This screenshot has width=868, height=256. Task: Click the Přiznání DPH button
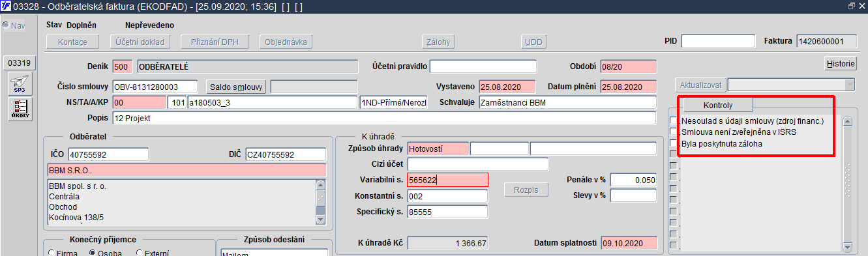pyautogui.click(x=214, y=42)
